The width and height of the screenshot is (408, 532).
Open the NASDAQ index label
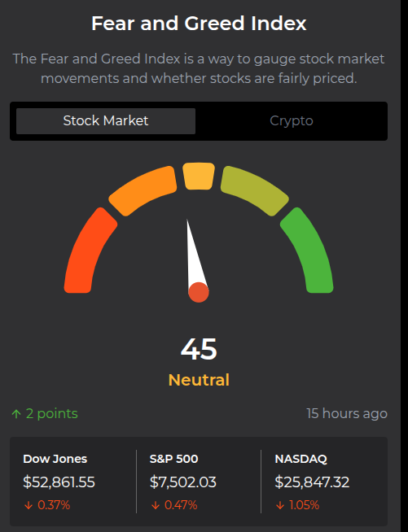(x=301, y=459)
